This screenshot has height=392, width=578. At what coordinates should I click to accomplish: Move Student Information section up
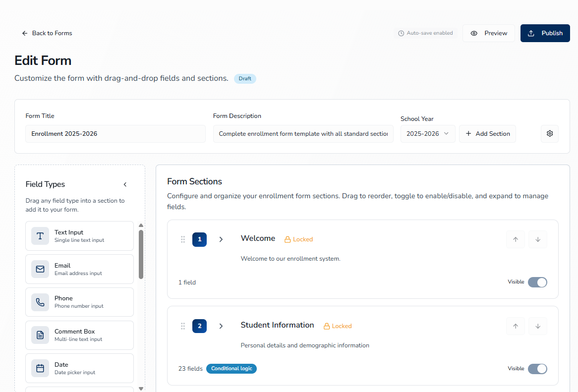pos(516,326)
